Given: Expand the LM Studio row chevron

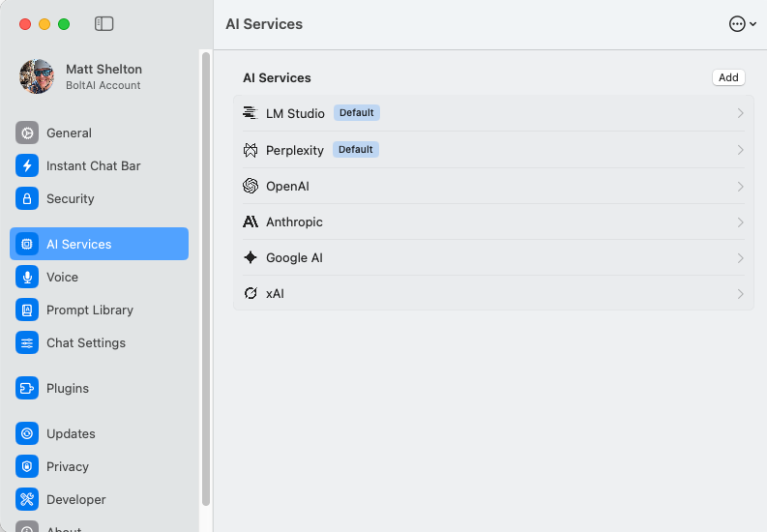Looking at the screenshot, I should tap(740, 113).
